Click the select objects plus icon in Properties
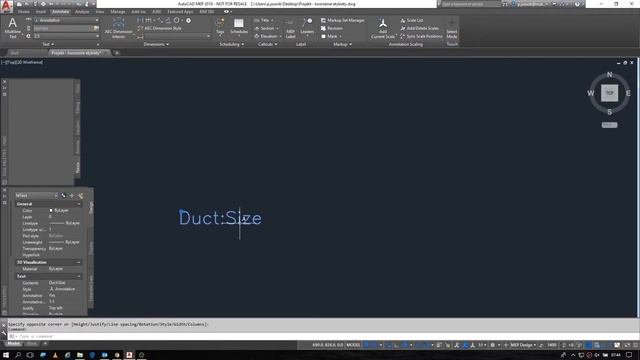Image resolution: width=640 pixels, height=360 pixels. [x=72, y=196]
